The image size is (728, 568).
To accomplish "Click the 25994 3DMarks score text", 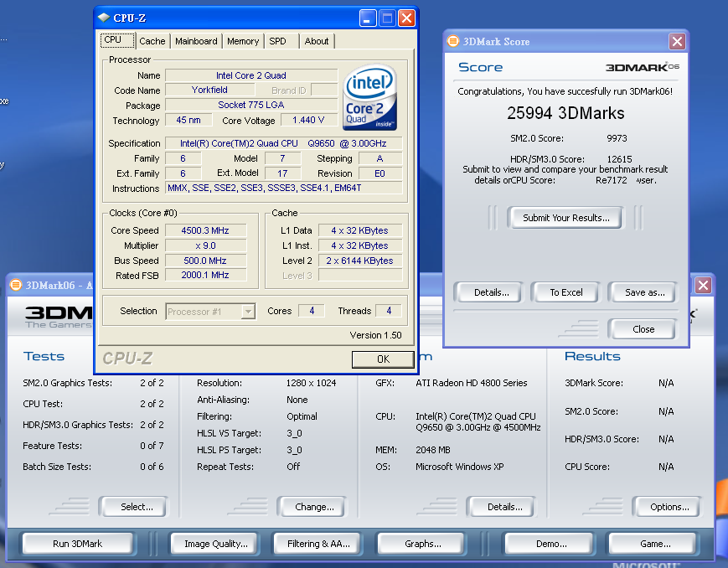I will point(565,113).
